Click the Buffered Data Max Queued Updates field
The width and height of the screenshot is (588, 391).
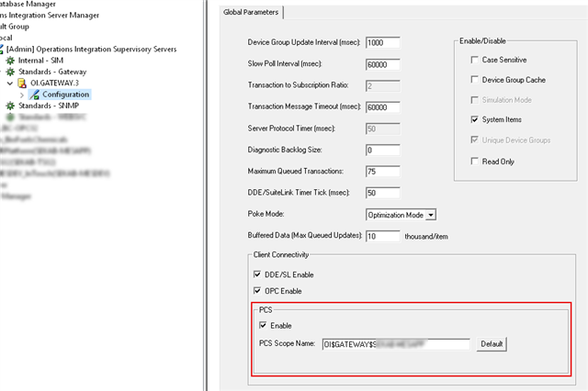click(382, 236)
